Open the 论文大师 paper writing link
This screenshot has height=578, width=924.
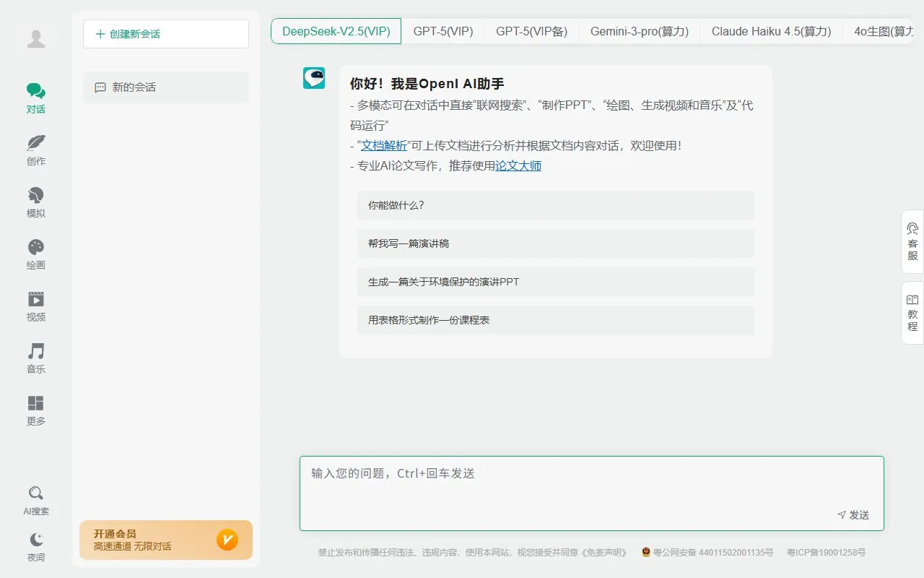click(x=518, y=165)
